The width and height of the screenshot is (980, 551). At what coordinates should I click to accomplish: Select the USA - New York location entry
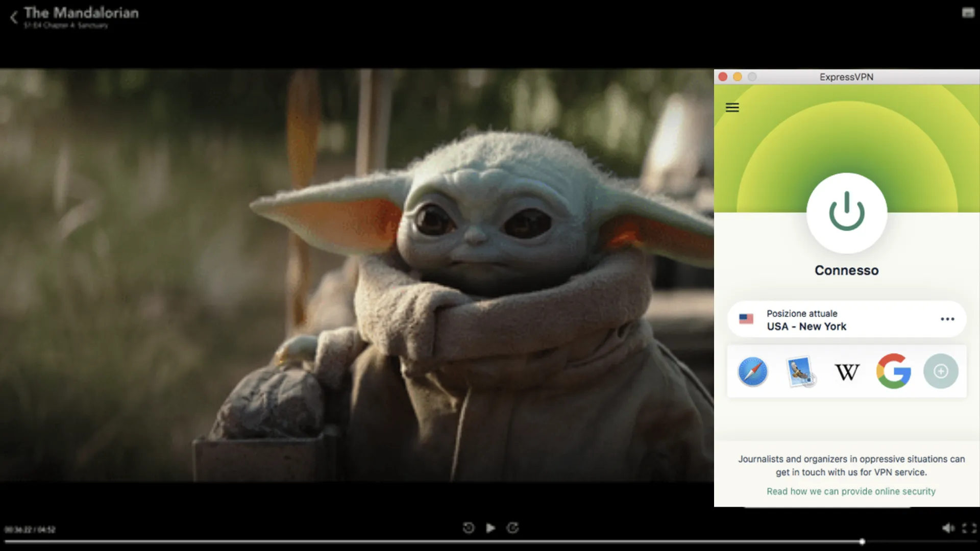[x=806, y=326]
